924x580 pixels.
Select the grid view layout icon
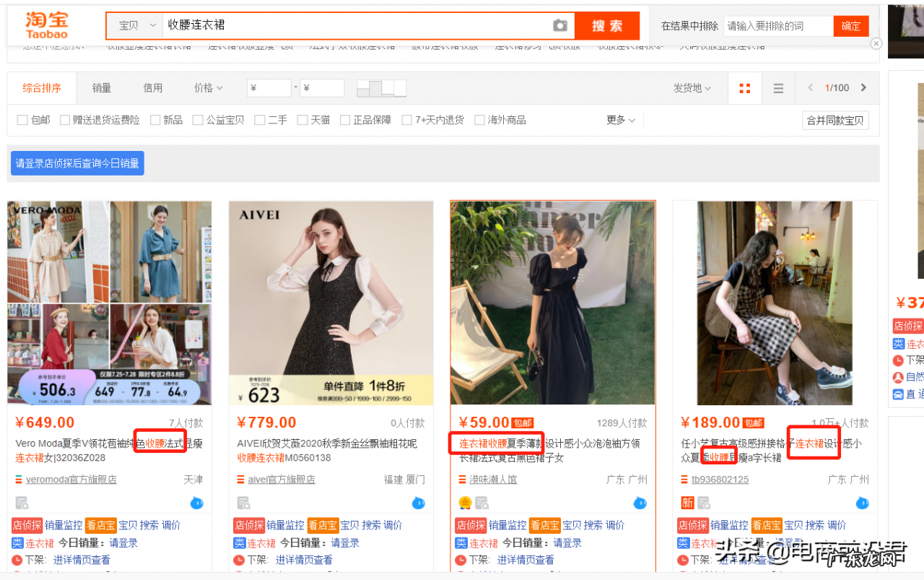click(x=744, y=87)
